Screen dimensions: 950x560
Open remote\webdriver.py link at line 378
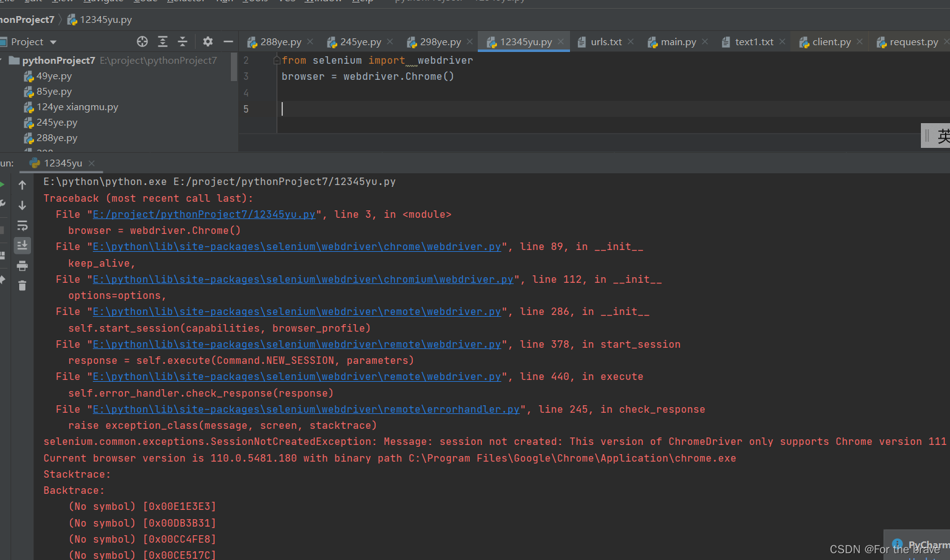(x=297, y=344)
